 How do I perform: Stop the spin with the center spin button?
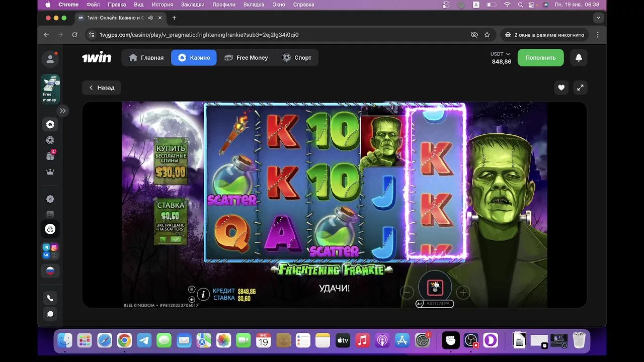(x=435, y=288)
